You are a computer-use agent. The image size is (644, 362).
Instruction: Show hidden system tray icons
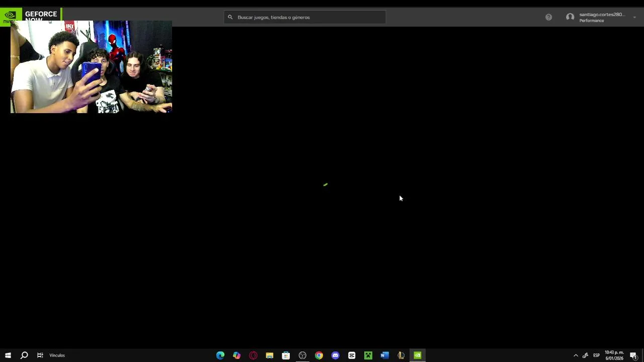[x=576, y=355]
